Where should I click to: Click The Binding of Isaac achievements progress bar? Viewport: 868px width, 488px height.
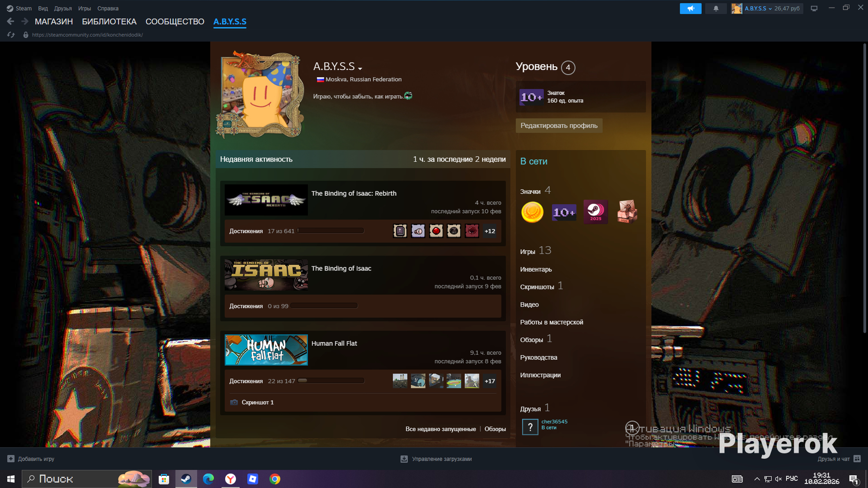click(324, 306)
